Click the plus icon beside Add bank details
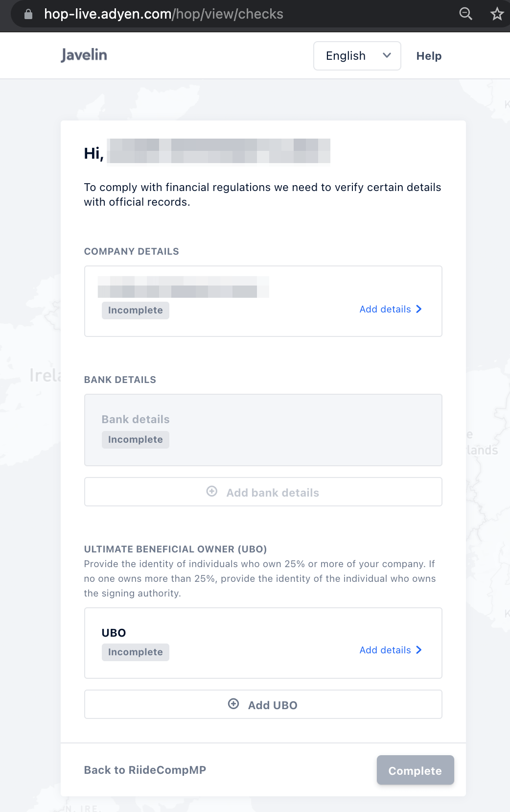The width and height of the screenshot is (510, 812). tap(212, 491)
